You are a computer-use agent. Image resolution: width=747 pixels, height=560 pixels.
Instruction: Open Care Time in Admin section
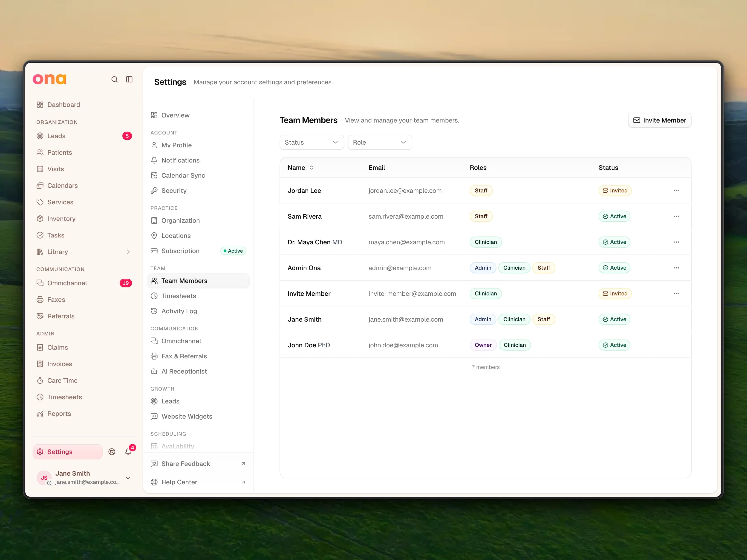(84, 380)
